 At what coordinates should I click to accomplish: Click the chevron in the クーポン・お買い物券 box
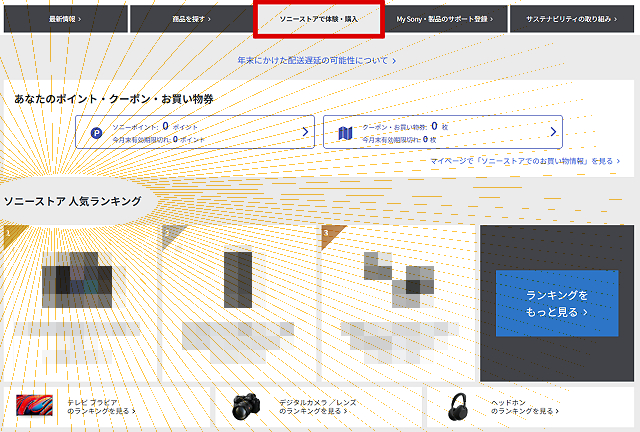(553, 131)
